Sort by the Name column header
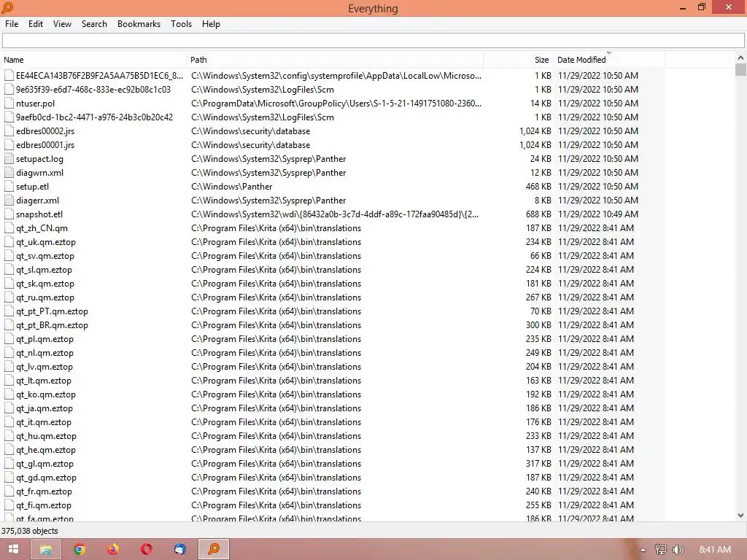This screenshot has width=747, height=560. pyautogui.click(x=93, y=60)
